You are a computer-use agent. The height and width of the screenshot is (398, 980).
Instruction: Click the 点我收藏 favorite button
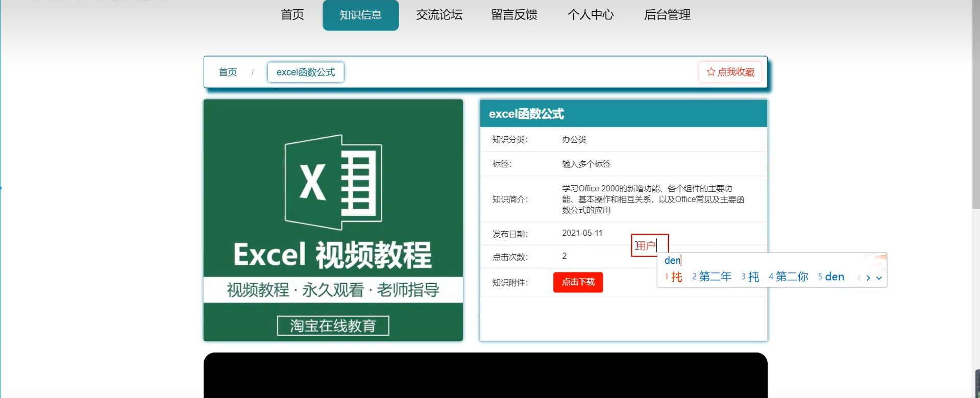[730, 72]
